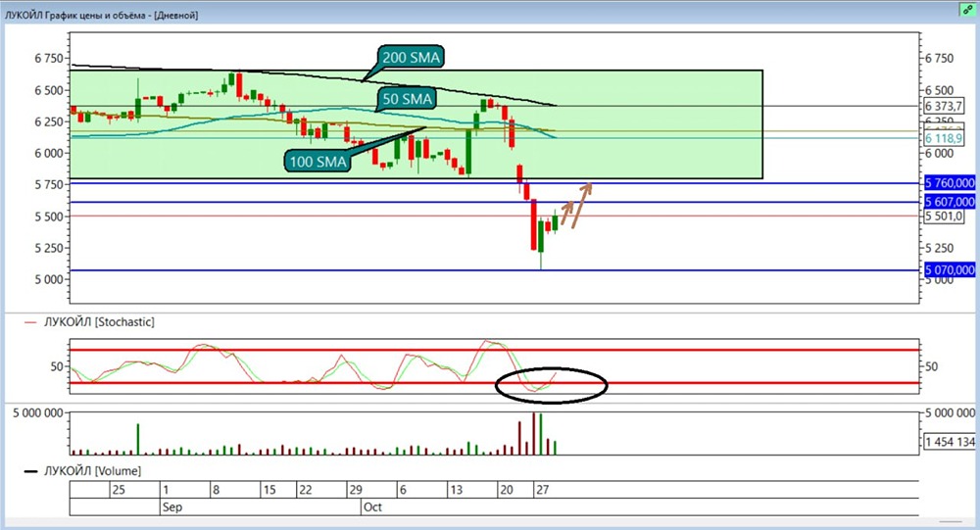
Task: Select the ЛУКОЙЛ [Stochastic] legend label
Action: 99,322
